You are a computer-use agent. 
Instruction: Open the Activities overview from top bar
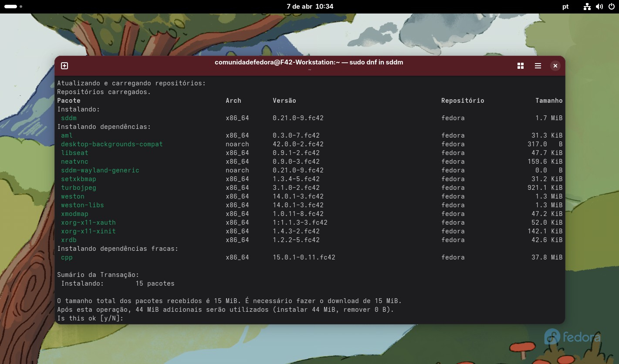(x=13, y=7)
